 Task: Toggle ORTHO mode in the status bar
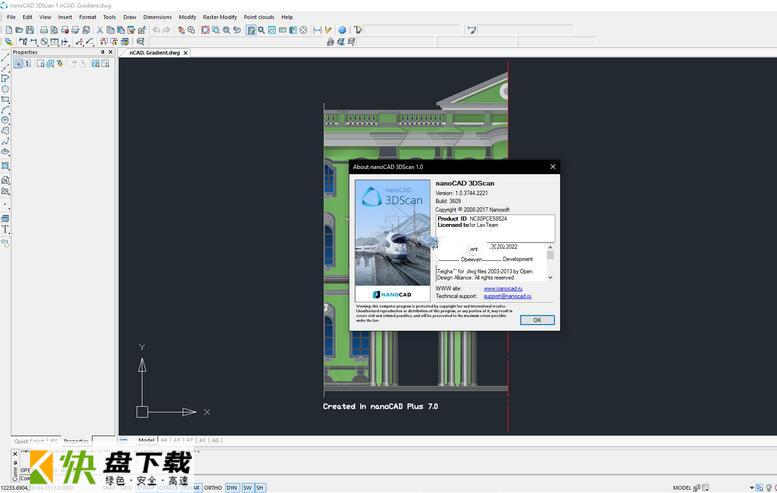[x=213, y=488]
